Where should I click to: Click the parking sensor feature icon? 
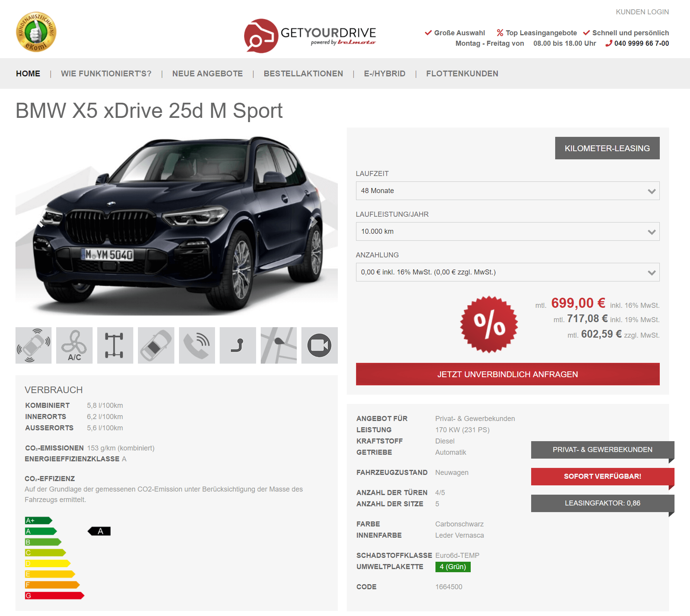[x=33, y=345]
